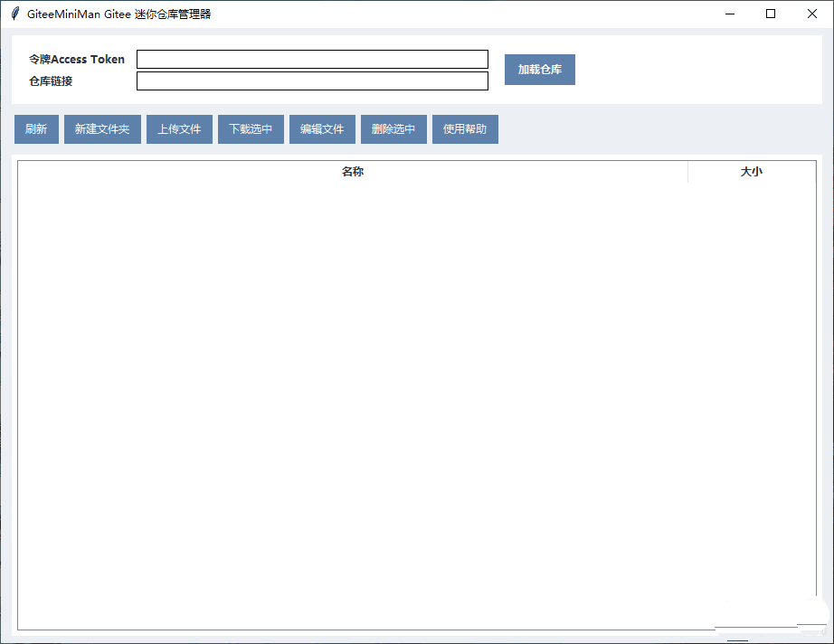The image size is (834, 644).
Task: Click the 令牌Access Token label text
Action: (77, 60)
